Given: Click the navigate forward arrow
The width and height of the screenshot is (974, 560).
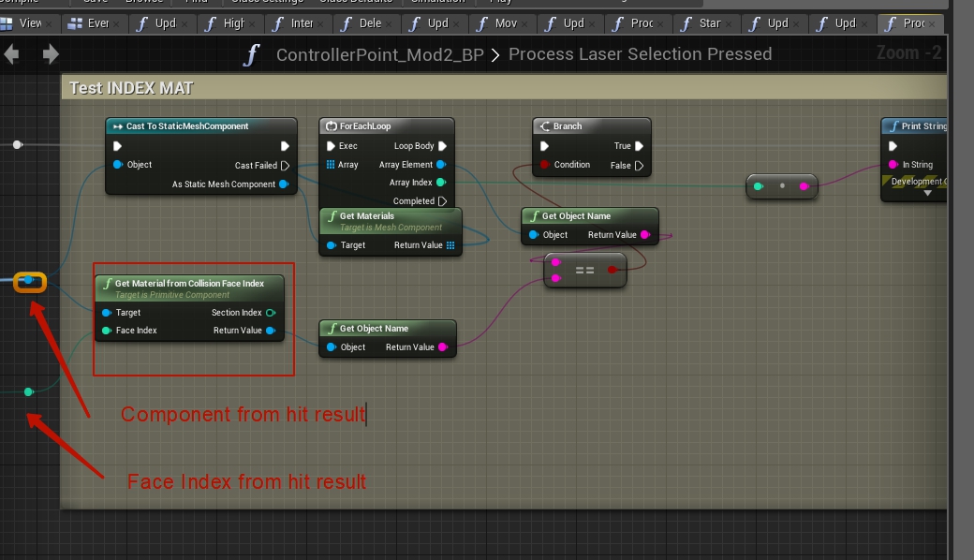Looking at the screenshot, I should coord(51,54).
